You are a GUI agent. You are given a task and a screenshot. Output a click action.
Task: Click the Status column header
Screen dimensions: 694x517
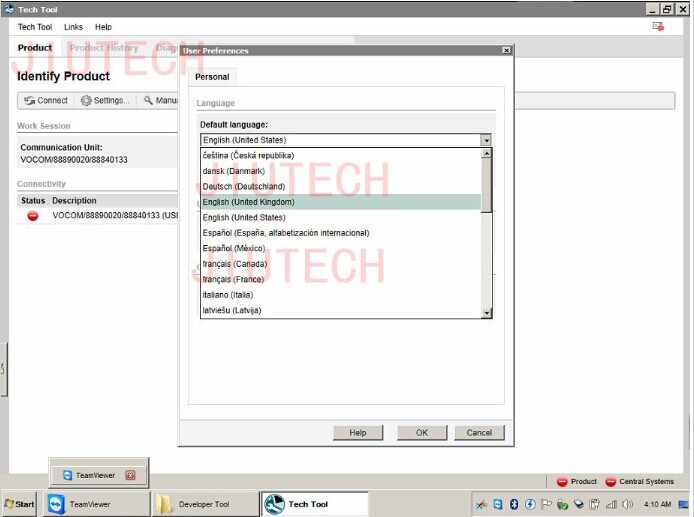(x=33, y=201)
